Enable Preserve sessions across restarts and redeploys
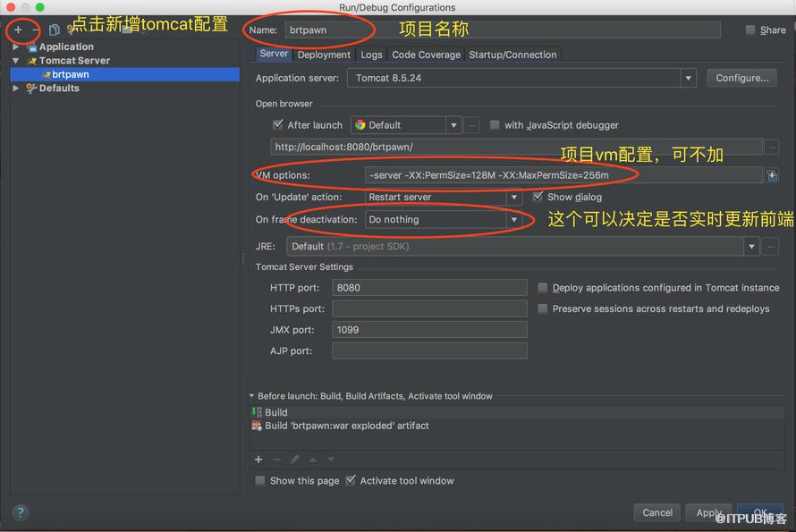Viewport: 796px width, 532px height. point(543,308)
